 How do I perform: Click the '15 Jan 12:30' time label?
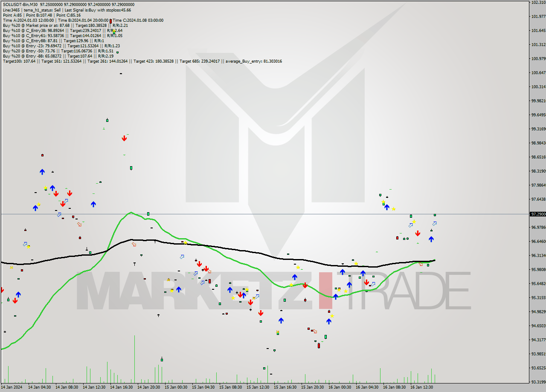coord(258,387)
